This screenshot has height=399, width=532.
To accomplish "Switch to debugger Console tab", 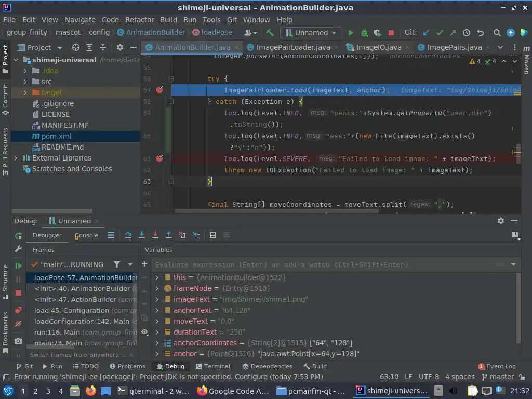I will coord(86,235).
